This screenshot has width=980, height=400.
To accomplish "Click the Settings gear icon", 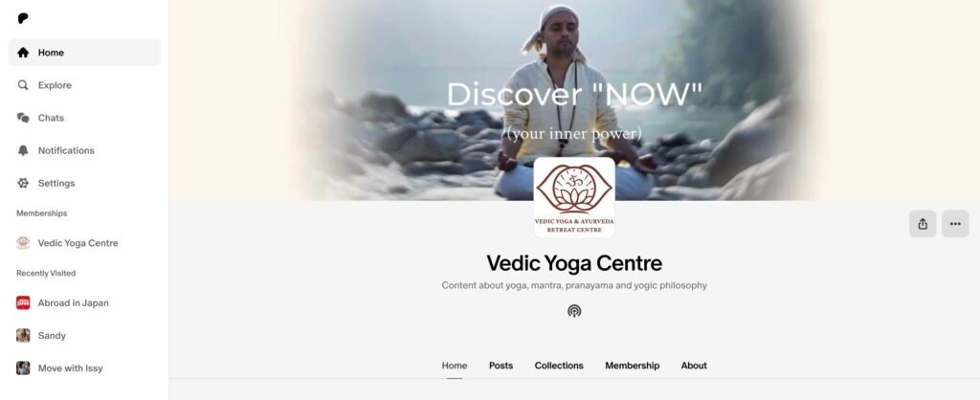I will [x=23, y=183].
